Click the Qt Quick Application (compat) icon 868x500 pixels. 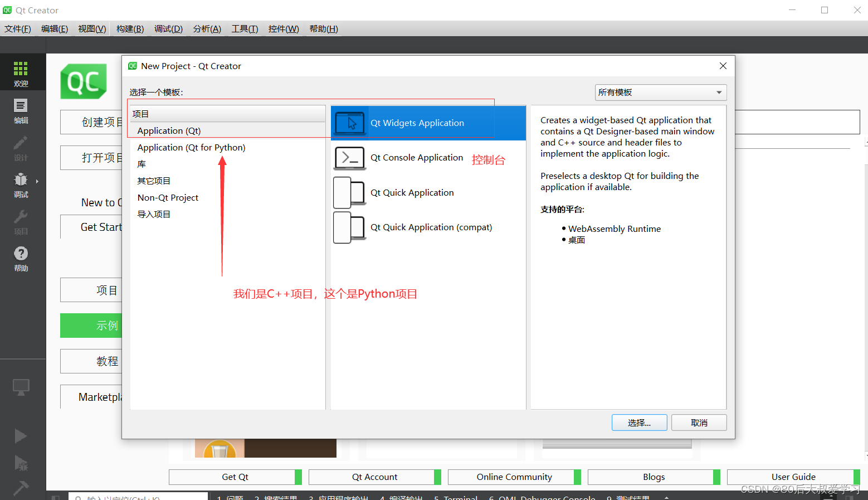click(349, 227)
